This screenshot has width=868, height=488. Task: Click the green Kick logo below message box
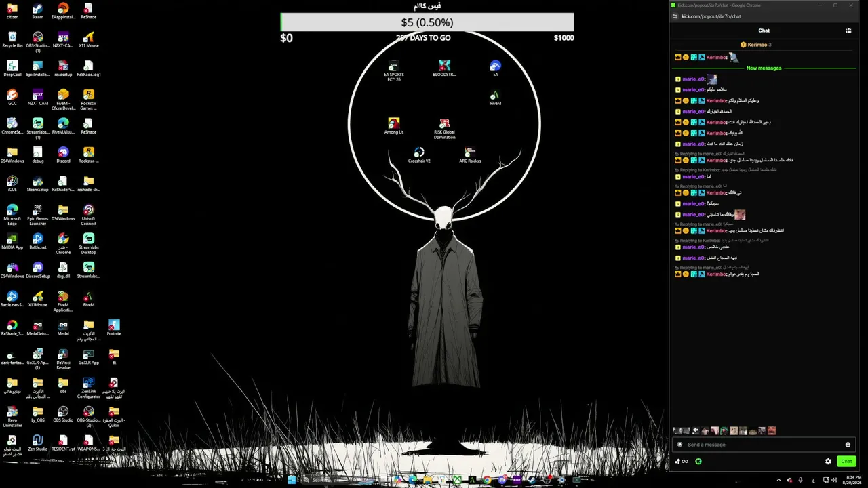click(698, 462)
